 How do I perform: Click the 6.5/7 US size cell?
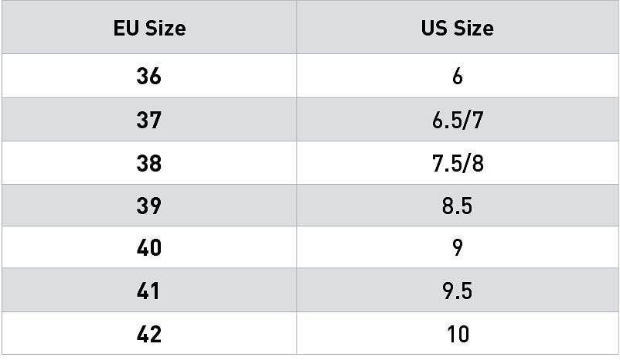coord(458,120)
